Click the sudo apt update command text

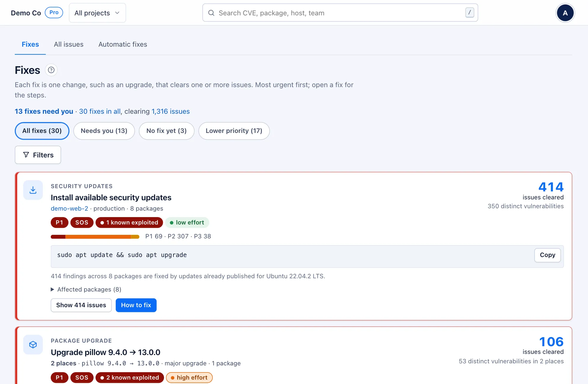click(x=122, y=255)
